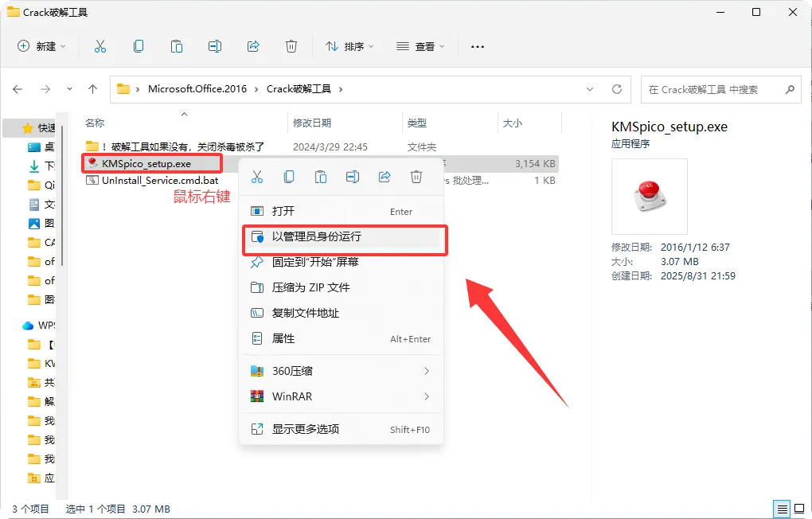812x519 pixels.
Task: Go back with the left arrow button
Action: (18, 89)
